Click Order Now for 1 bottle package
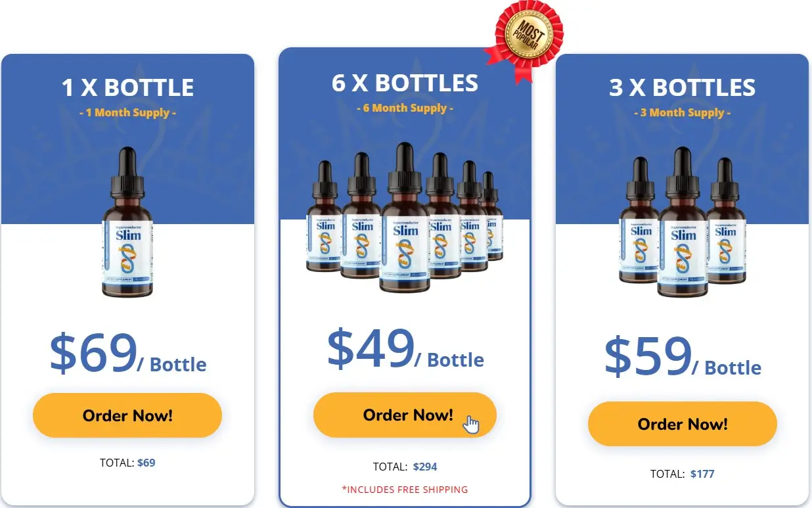 point(127,415)
